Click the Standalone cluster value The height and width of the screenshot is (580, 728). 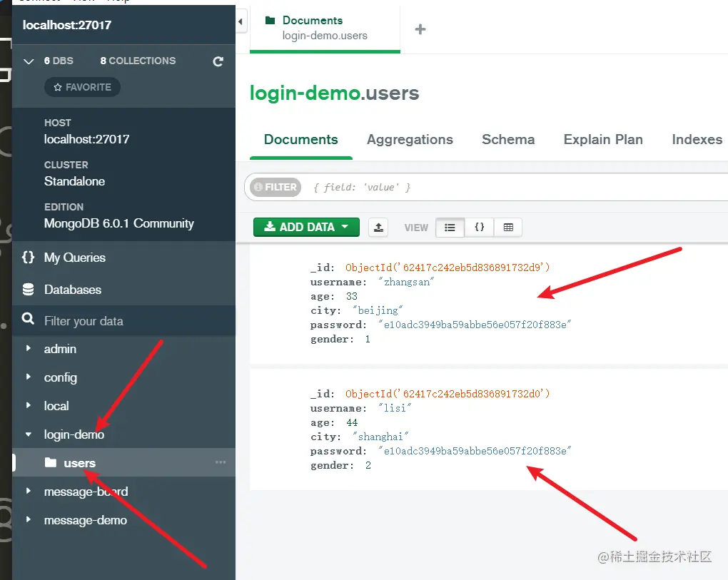(x=74, y=181)
